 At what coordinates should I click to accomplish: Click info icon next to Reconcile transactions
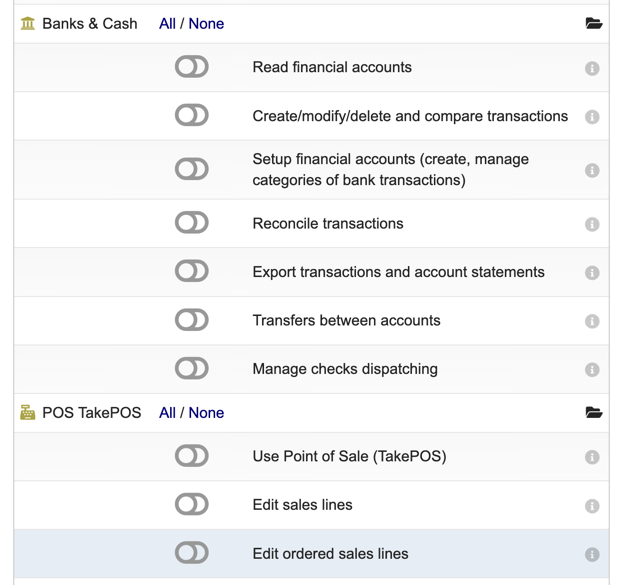click(592, 224)
